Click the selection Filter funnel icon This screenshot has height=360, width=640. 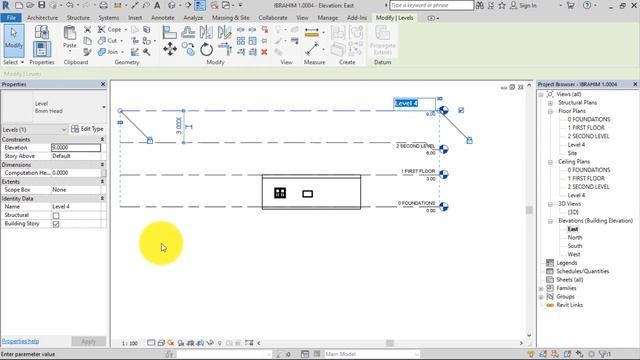[x=603, y=354]
